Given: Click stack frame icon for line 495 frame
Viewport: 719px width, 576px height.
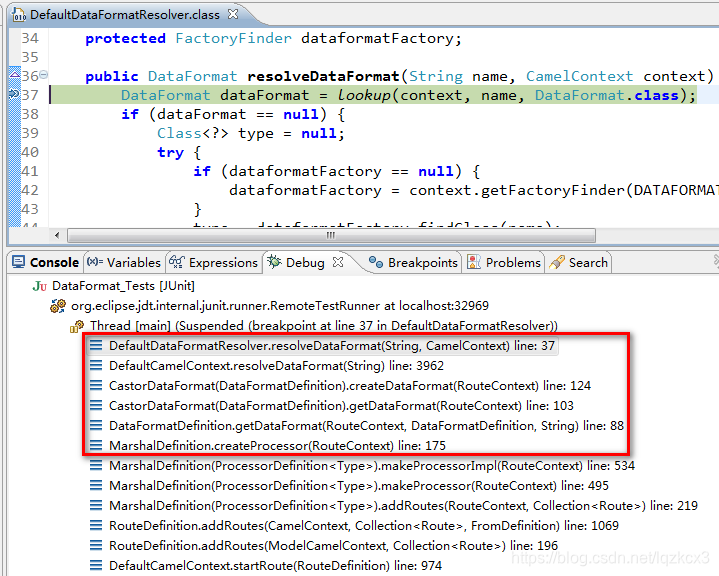Looking at the screenshot, I should (96, 485).
